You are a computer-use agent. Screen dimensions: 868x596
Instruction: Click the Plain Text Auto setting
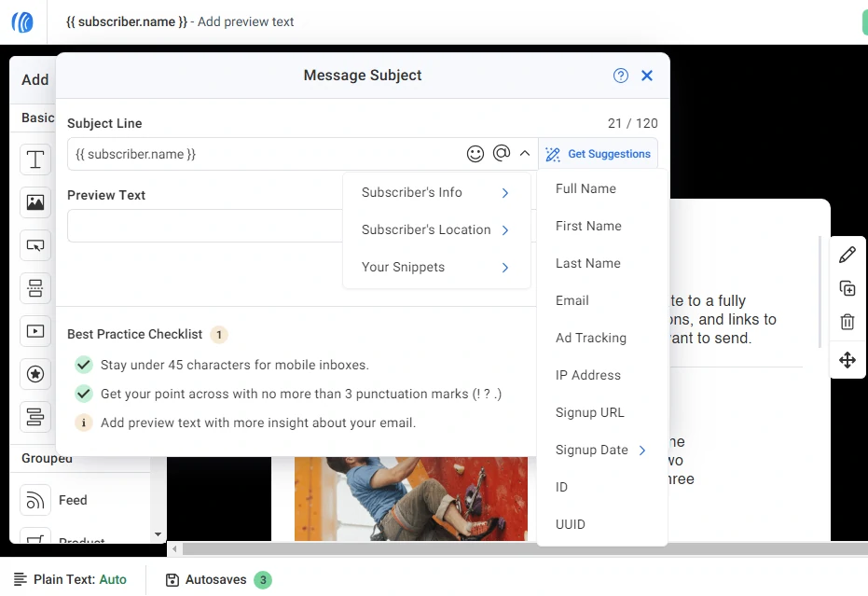70,579
